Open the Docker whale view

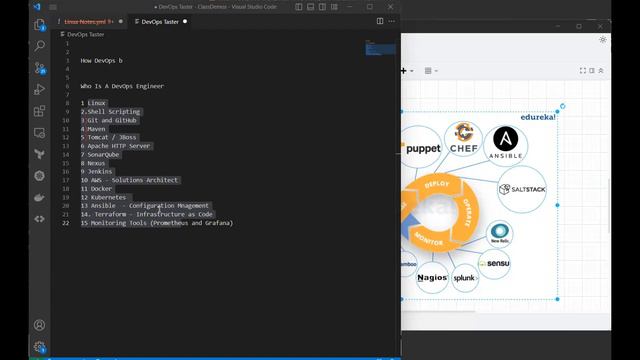40,198
